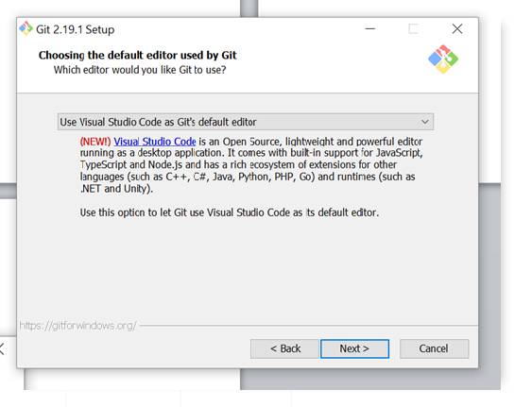Cancel the Git installation

[x=435, y=348]
